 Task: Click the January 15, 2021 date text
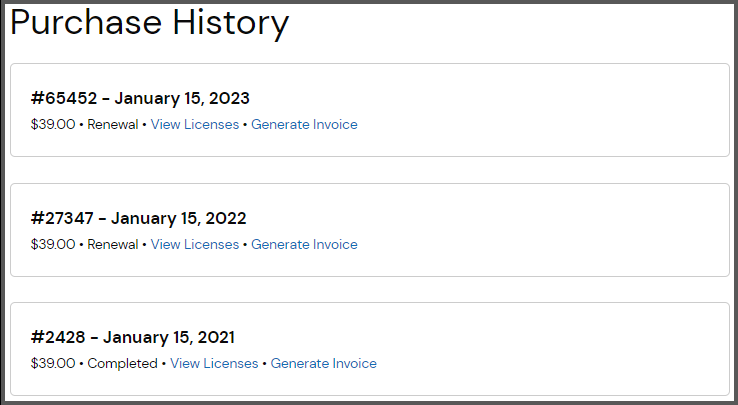coord(169,337)
